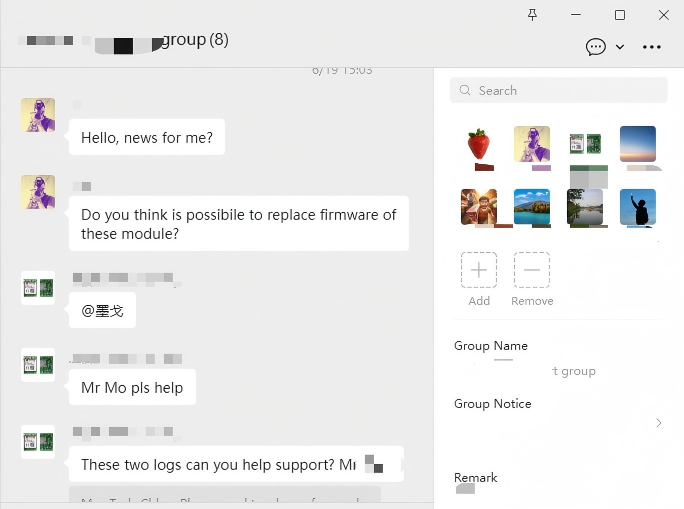Click the Add member plus button

click(x=479, y=270)
